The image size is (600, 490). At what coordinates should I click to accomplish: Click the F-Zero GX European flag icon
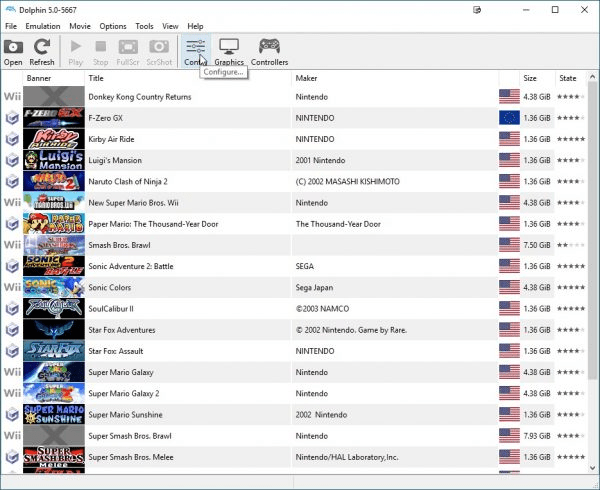[x=509, y=118]
